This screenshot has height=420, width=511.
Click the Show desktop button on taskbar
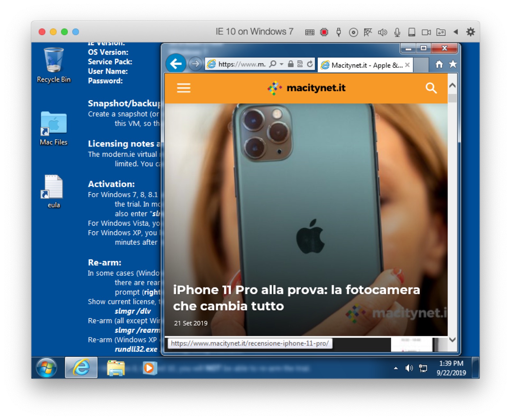pyautogui.click(x=475, y=368)
